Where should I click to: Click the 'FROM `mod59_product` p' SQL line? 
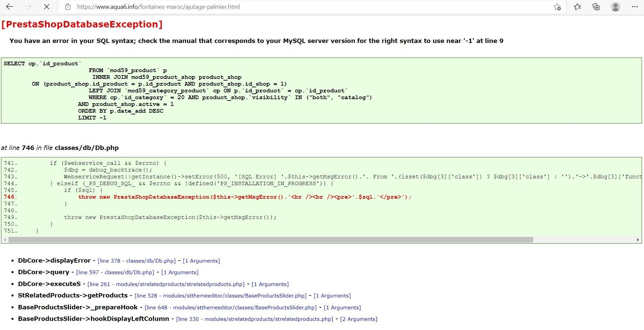pos(128,70)
